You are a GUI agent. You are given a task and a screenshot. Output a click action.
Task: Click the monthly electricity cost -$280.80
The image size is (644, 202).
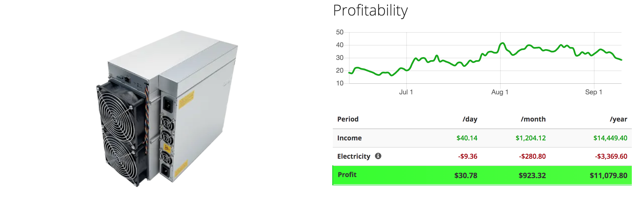tap(532, 156)
